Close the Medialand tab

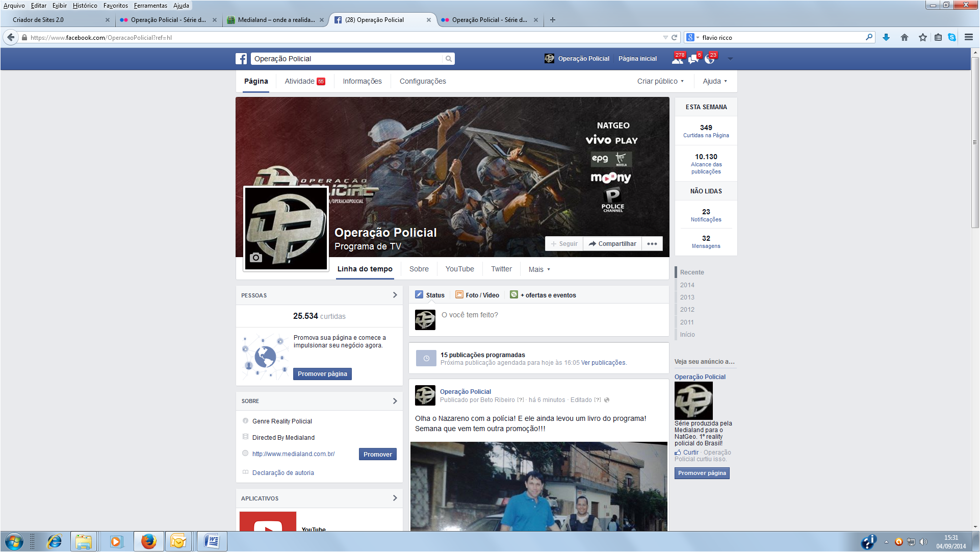[322, 20]
